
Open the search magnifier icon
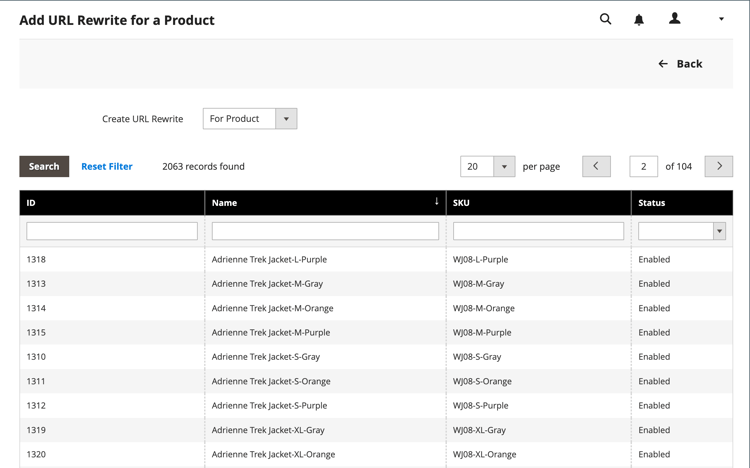tap(605, 19)
